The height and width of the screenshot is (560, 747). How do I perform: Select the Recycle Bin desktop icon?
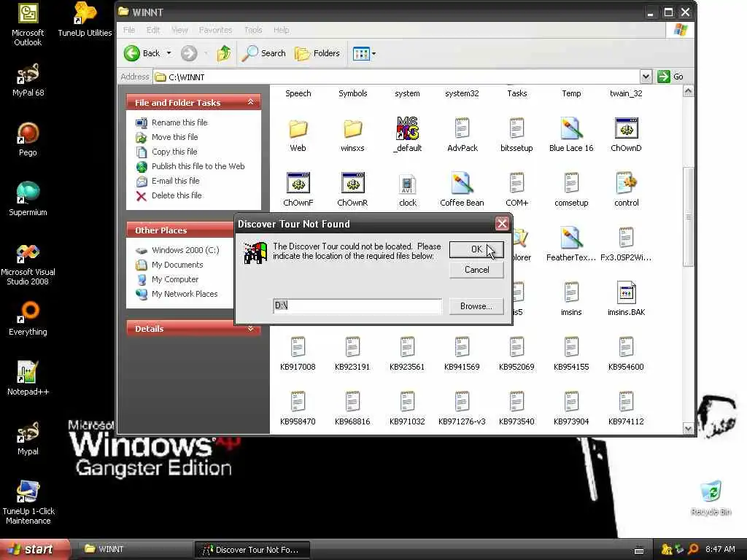711,499
